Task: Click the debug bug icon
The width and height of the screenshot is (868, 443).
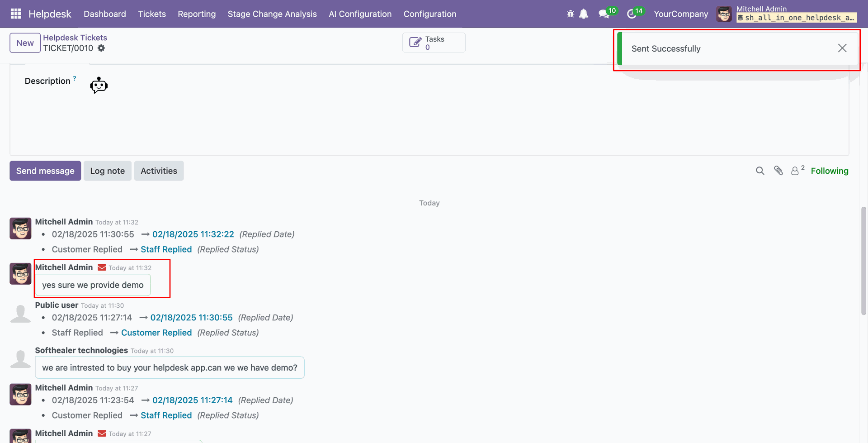Action: [x=571, y=14]
